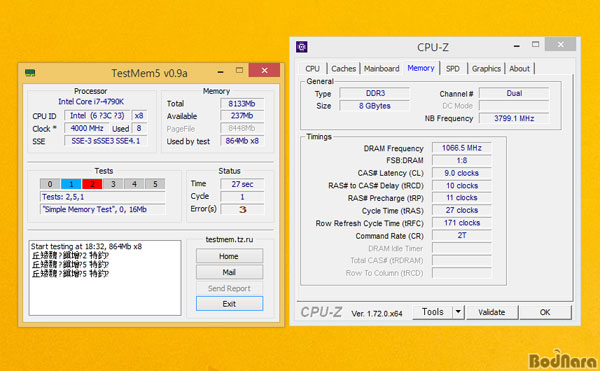Click the tRCD value 10 clocks
The image size is (600, 371).
461,186
